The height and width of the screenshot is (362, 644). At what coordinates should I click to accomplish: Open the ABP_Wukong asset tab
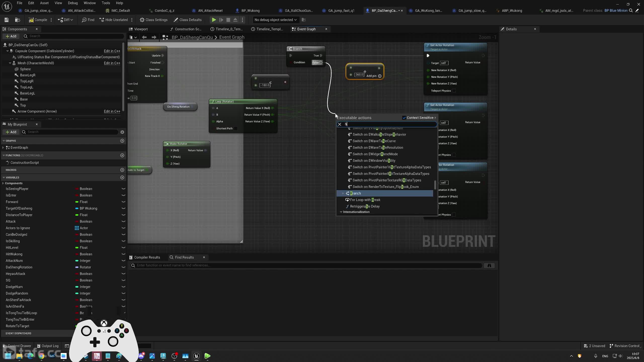point(509,11)
